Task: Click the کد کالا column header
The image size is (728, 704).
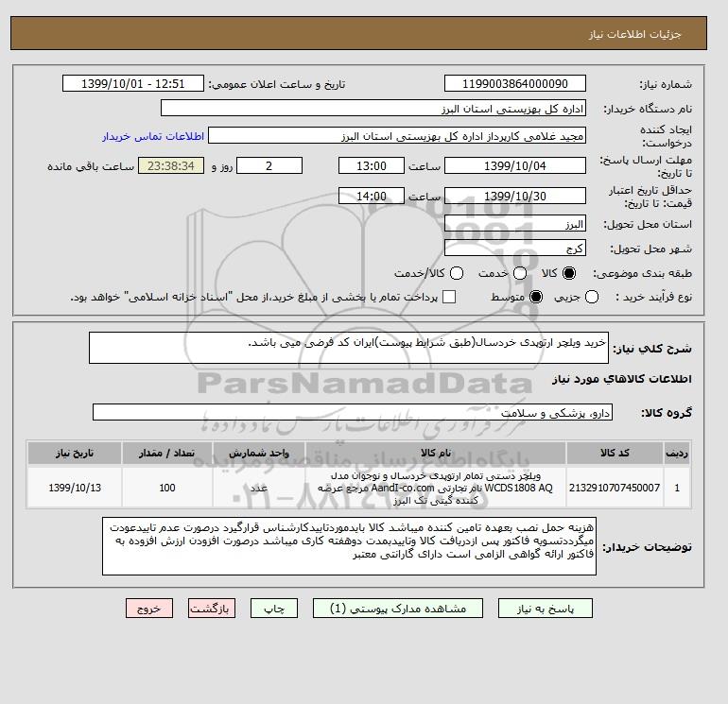Action: click(x=615, y=453)
